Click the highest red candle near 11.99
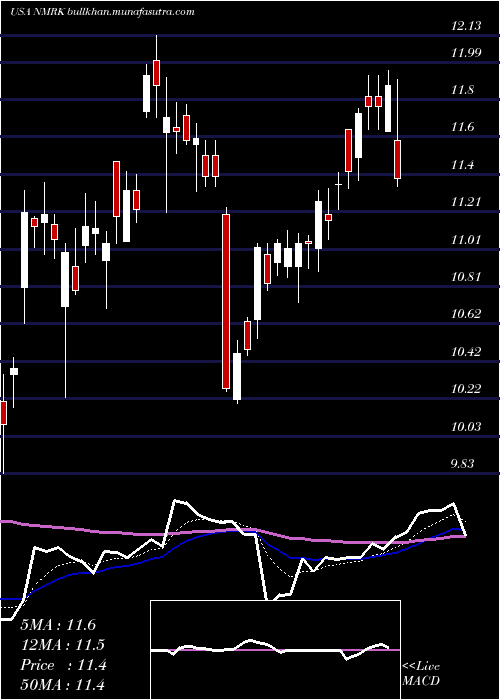This screenshot has width=500, height=700. pos(156,73)
